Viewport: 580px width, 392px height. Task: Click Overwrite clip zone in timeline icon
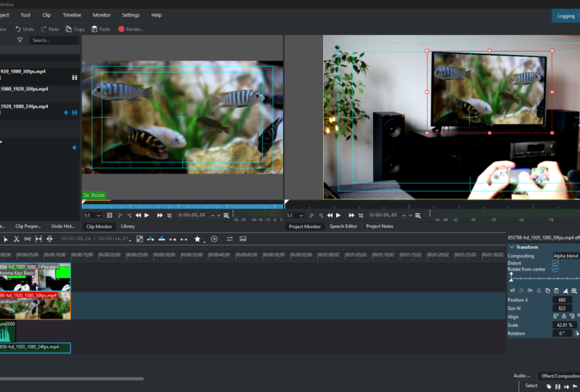coord(162,240)
